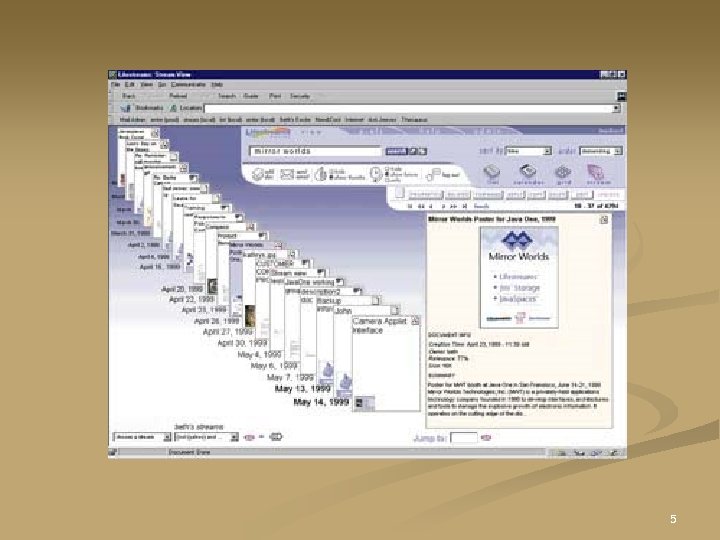Click the Back button in browser toolbar
Viewport: 720px width, 540px height.
pos(129,96)
